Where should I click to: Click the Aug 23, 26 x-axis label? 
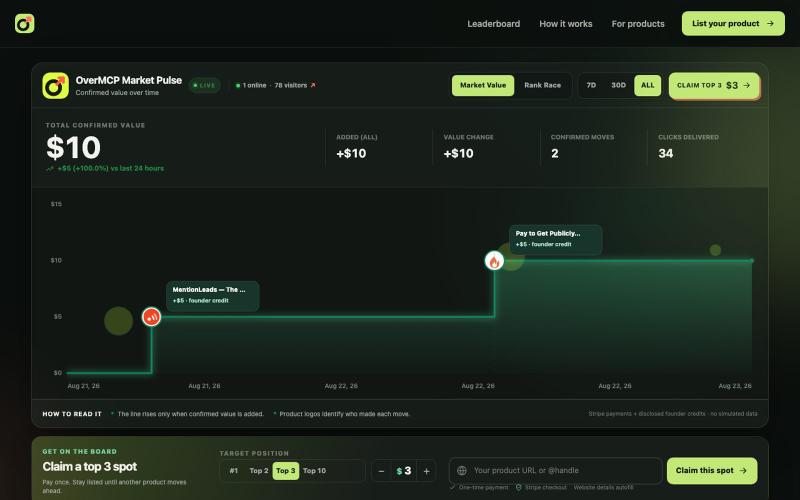coord(735,386)
